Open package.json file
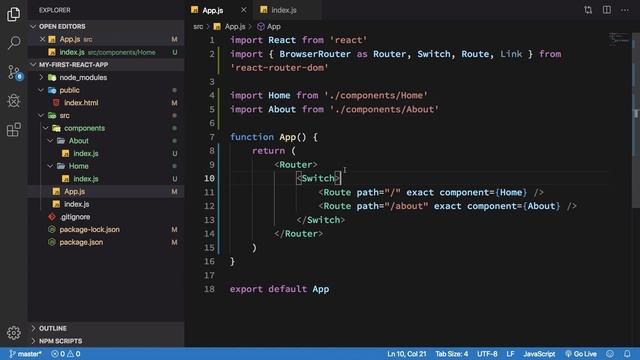Viewport: 640px width, 360px height. click(106, 242)
